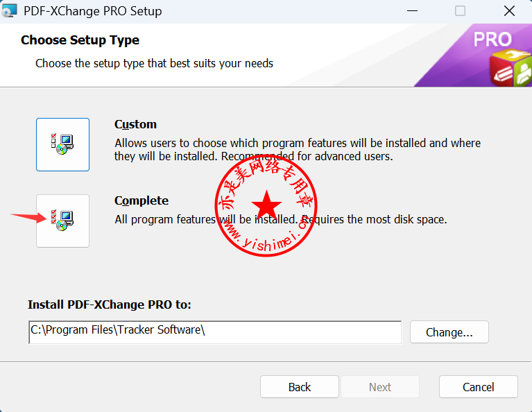This screenshot has height=412, width=532.
Task: Go to previous step with Back
Action: (299, 387)
